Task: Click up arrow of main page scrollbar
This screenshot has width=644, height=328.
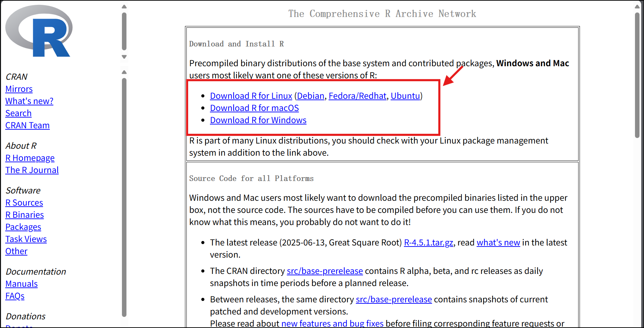Action: 637,7
